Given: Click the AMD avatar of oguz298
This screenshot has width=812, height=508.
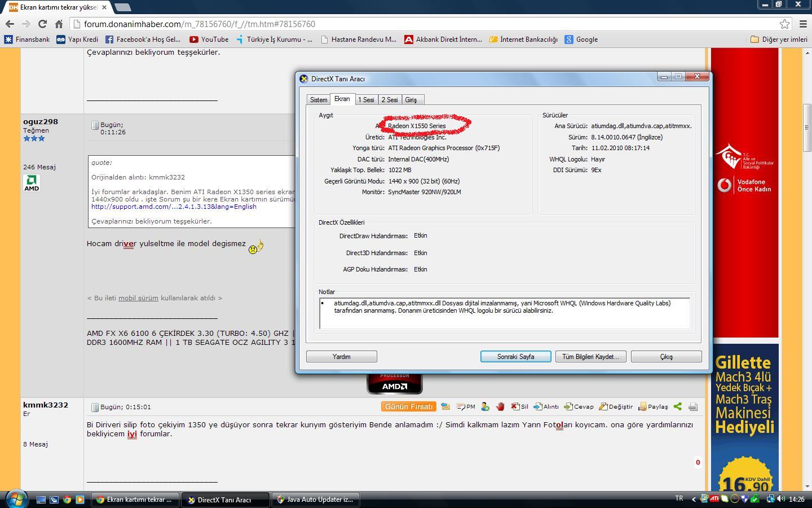Looking at the screenshot, I should pos(32,183).
